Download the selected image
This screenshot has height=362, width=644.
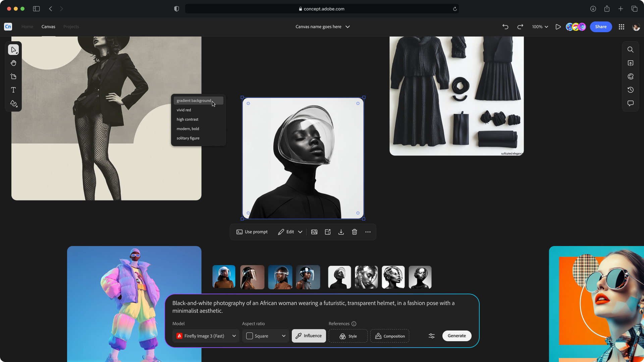341,232
